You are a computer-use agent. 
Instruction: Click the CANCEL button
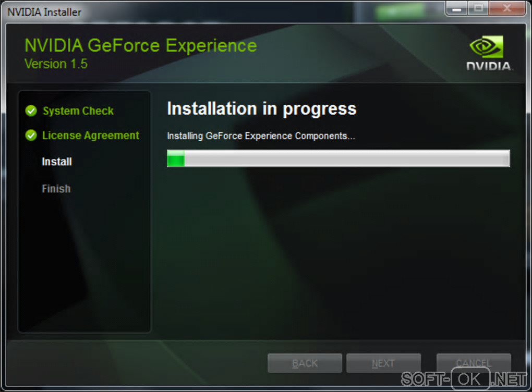[474, 363]
